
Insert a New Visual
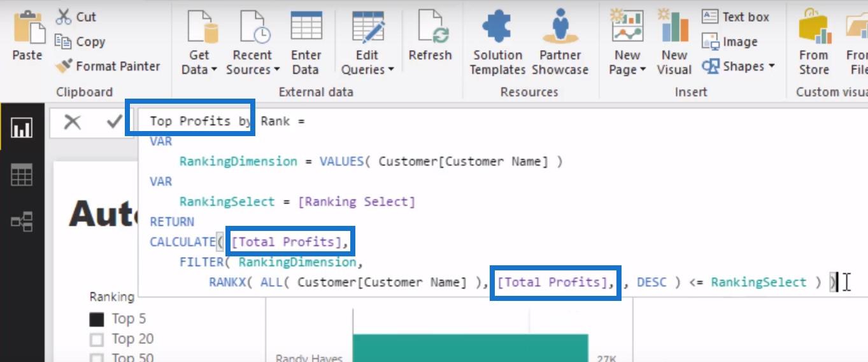pos(674,43)
